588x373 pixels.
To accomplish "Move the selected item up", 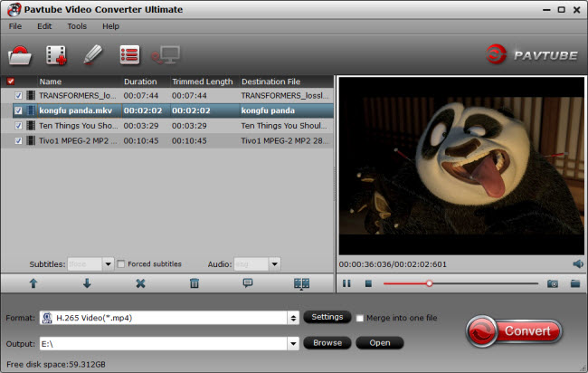I will 33,283.
